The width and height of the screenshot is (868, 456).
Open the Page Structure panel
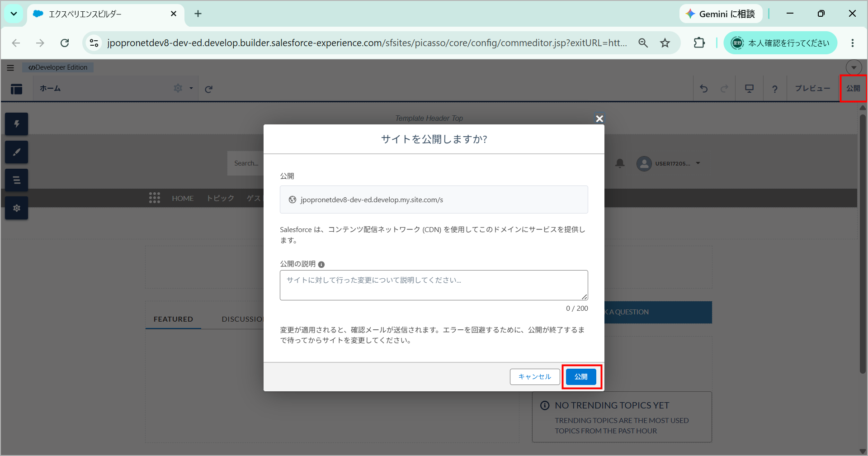pyautogui.click(x=17, y=180)
